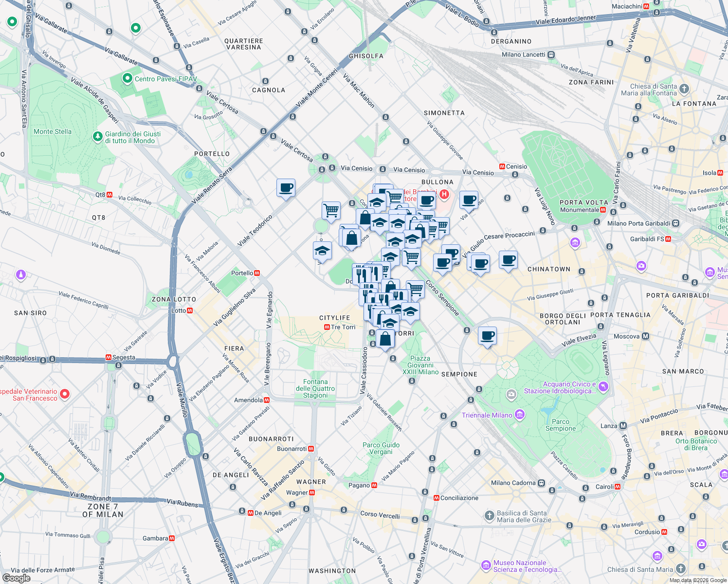Click the Amendola metro station icon

(265, 399)
